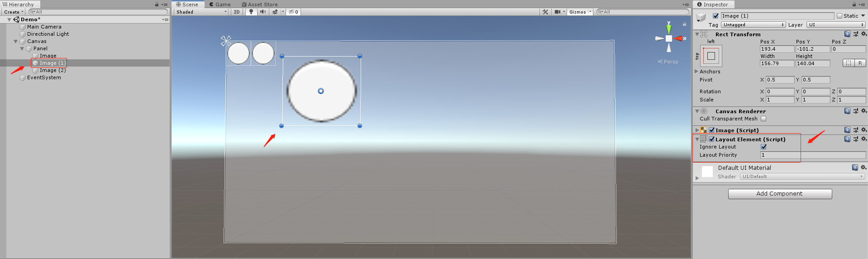Click the Layout Priority input field
The width and height of the screenshot is (868, 259).
coord(813,155)
